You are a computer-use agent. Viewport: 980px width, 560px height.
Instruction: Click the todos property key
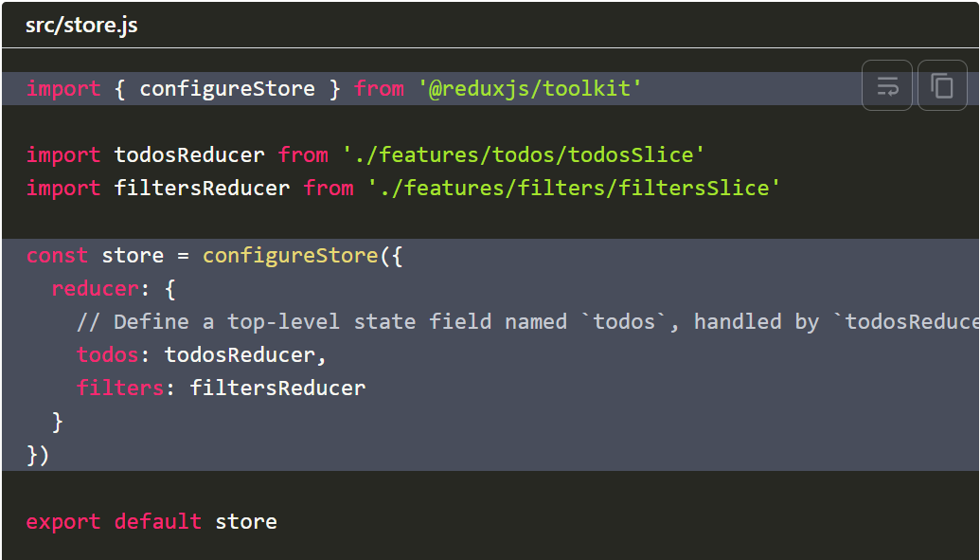[108, 355]
